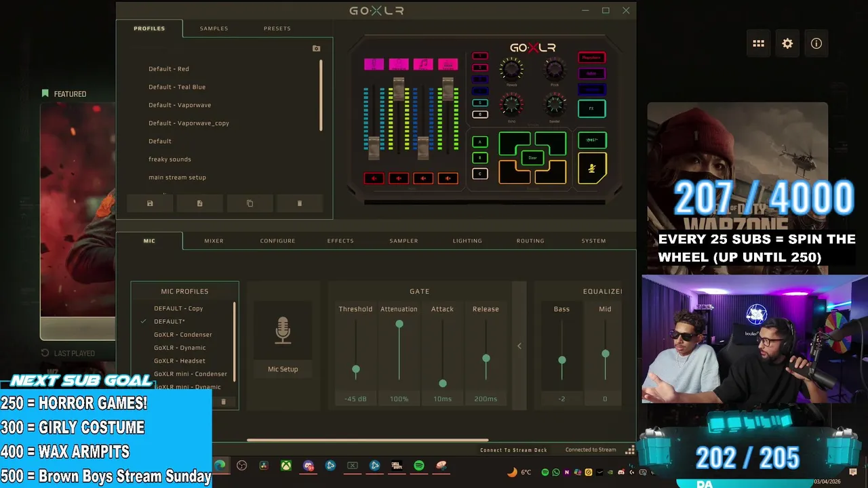This screenshot has width=868, height=488.
Task: Open the Effects tab
Action: (340, 241)
